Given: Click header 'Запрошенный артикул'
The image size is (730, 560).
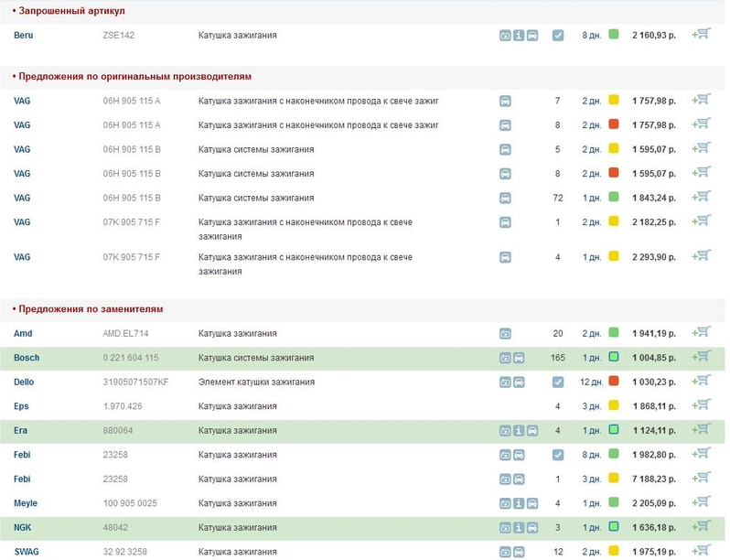Looking at the screenshot, I should point(71,11).
